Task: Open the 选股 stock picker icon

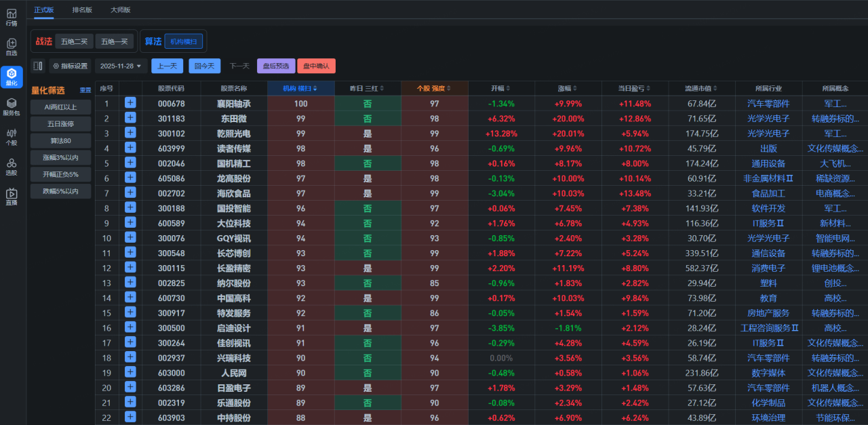Action: (12, 166)
